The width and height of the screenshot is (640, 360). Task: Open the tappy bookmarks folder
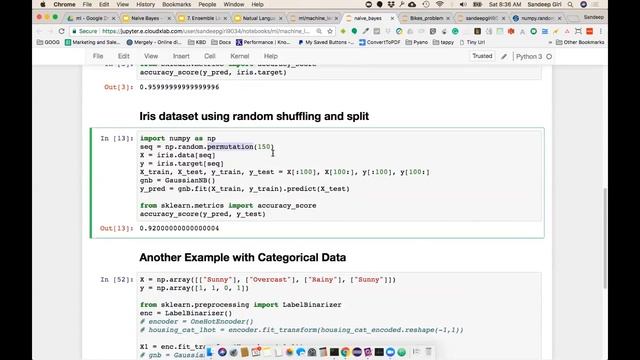[443, 42]
